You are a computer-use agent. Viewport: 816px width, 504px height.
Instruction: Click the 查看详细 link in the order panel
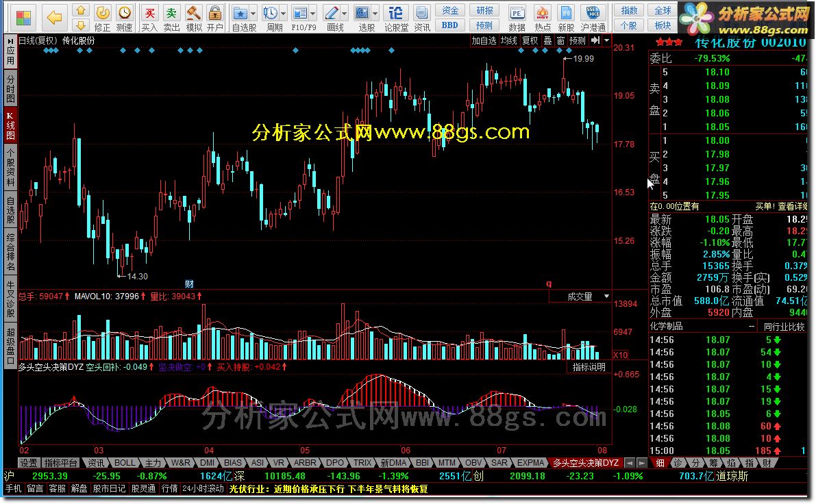792,207
